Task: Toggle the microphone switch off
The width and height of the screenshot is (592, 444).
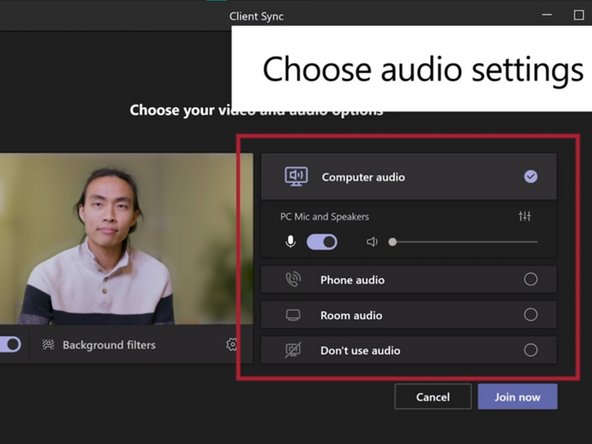Action: tap(322, 242)
